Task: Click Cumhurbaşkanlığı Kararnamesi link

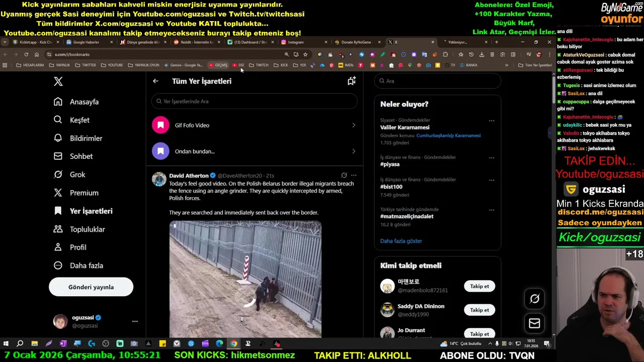Action: click(448, 135)
